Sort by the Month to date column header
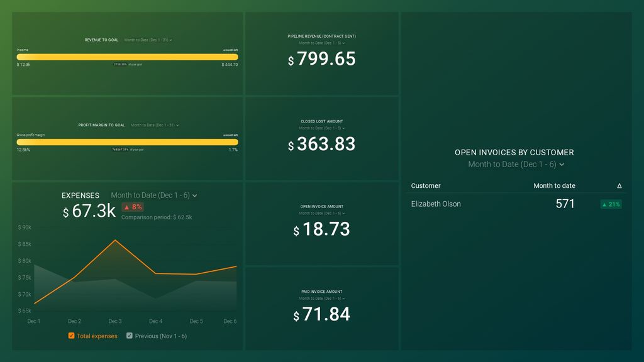Screen dimensions: 644x362 pyautogui.click(x=554, y=186)
